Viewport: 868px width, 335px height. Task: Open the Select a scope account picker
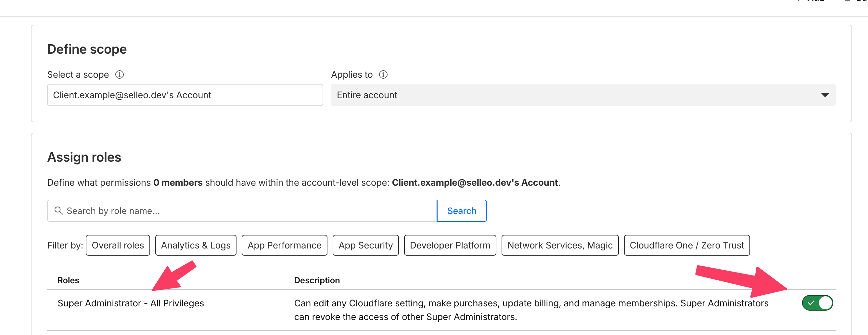tap(185, 95)
